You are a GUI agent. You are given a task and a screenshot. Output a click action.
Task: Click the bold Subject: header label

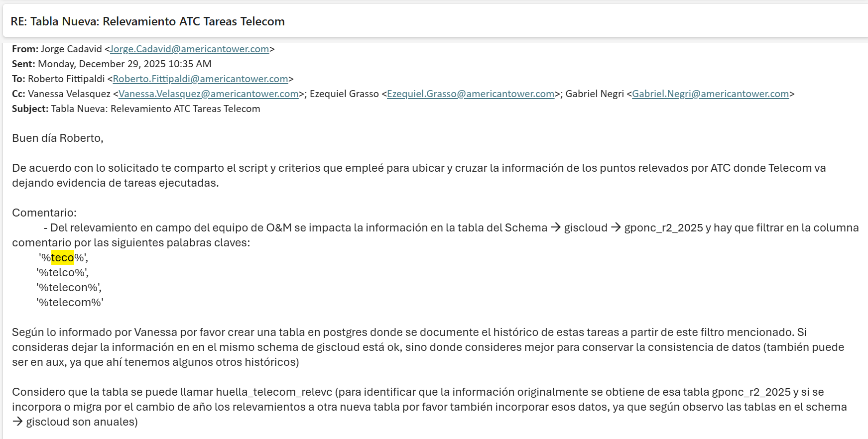point(30,109)
